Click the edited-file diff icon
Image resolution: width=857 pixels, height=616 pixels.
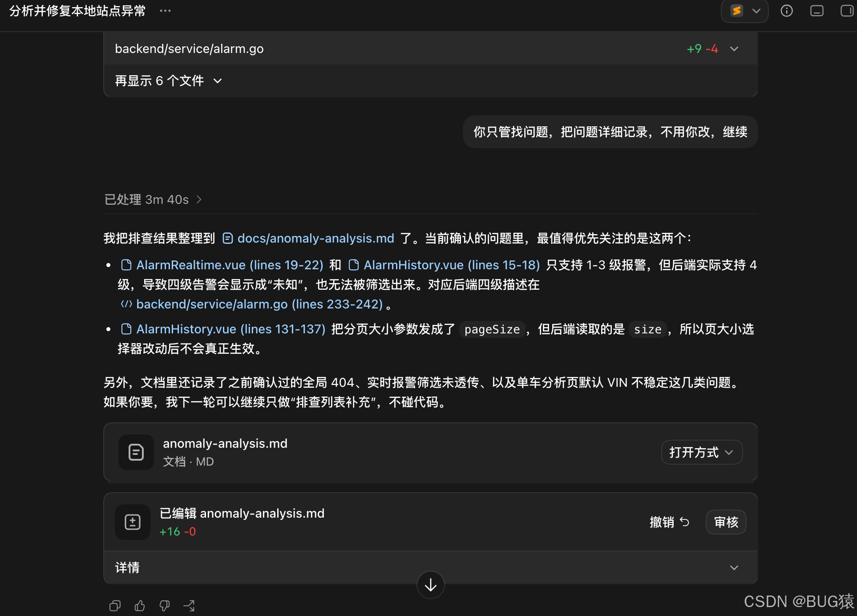(133, 522)
